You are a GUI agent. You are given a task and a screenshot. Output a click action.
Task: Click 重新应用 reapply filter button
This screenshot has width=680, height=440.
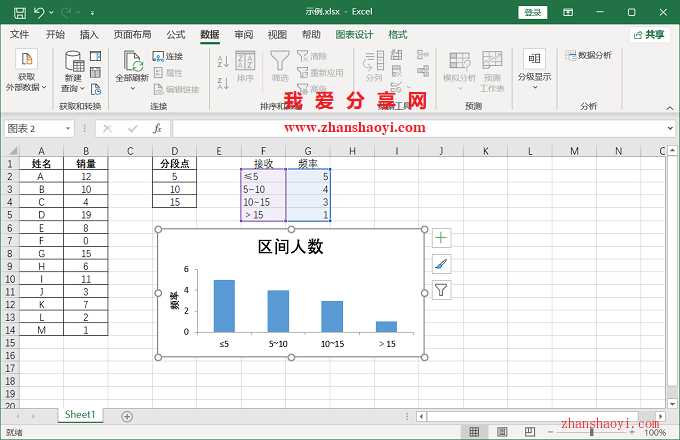point(320,73)
